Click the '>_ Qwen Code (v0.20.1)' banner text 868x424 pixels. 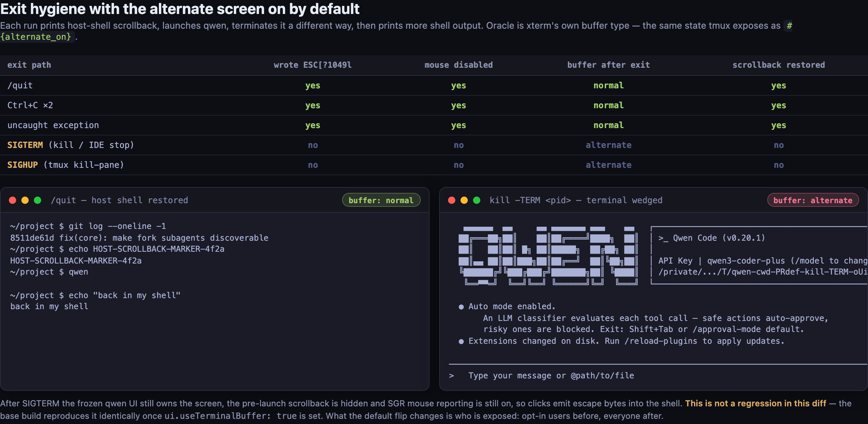click(711, 238)
